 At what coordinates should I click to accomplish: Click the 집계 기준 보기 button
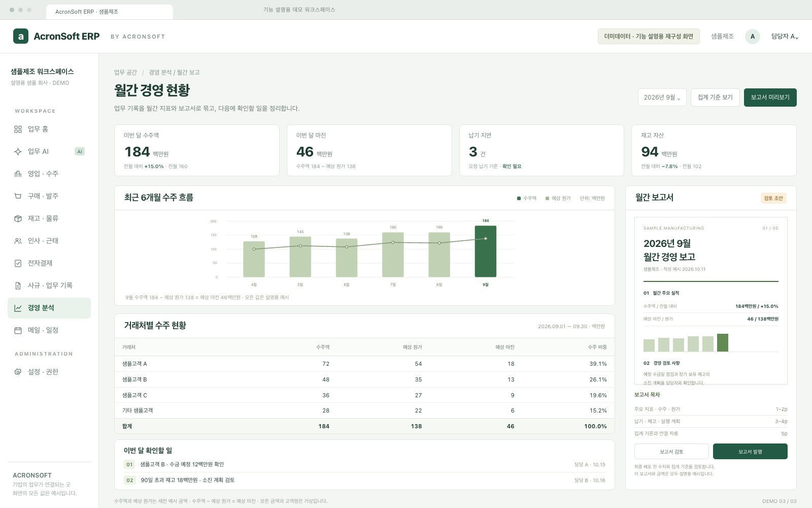pyautogui.click(x=715, y=97)
